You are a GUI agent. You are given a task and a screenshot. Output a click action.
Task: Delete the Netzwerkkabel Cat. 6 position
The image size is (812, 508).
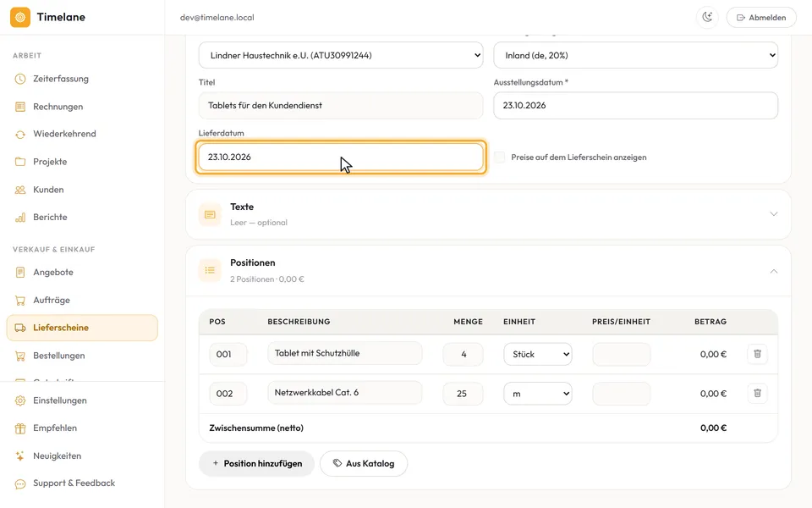[757, 394]
